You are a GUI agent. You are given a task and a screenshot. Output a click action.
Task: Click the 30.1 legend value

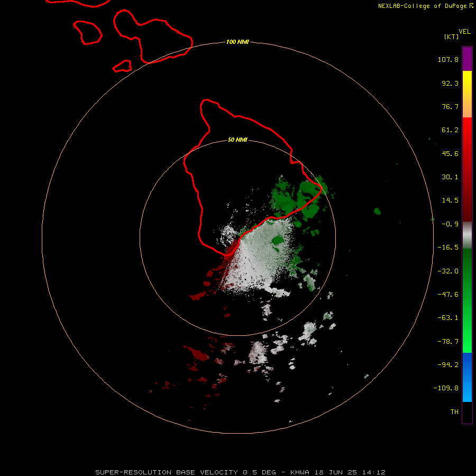(x=450, y=177)
